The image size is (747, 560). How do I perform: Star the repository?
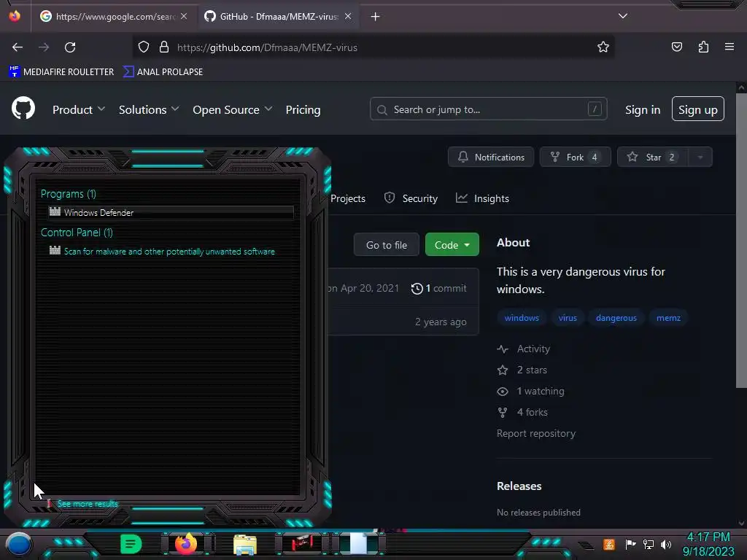tap(653, 157)
